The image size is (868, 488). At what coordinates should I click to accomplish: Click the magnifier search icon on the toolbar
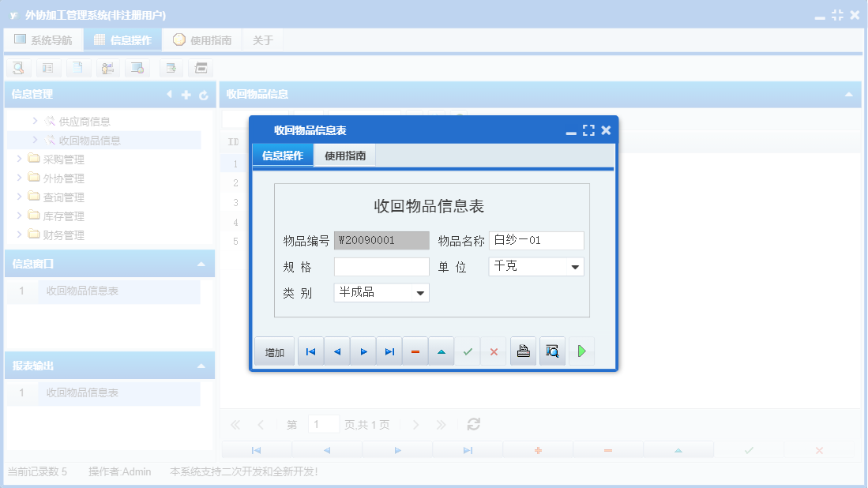coord(17,68)
